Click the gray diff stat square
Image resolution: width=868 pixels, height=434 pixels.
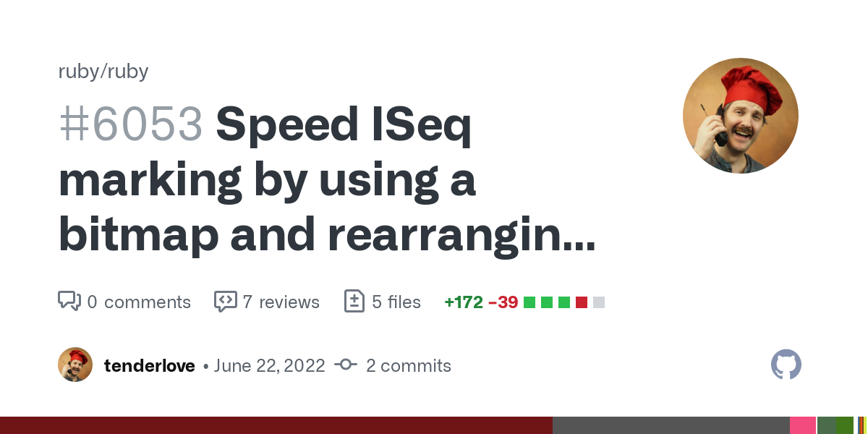pyautogui.click(x=598, y=302)
